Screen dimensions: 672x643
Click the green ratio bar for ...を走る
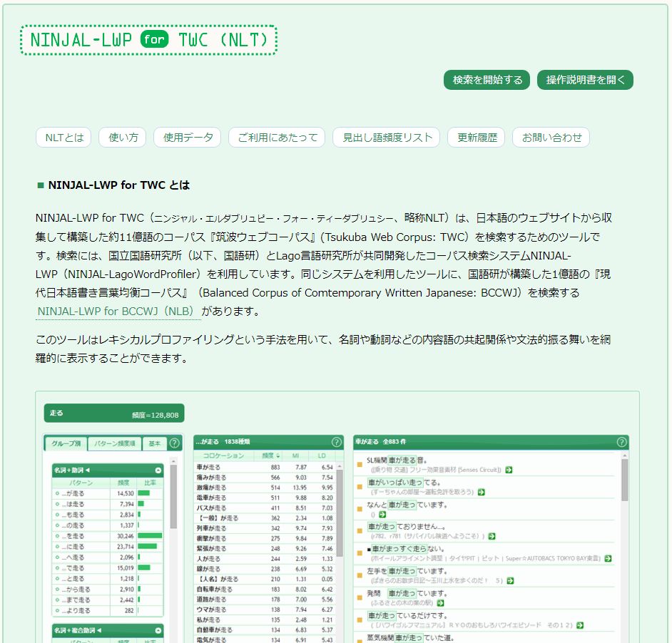pyautogui.click(x=151, y=535)
